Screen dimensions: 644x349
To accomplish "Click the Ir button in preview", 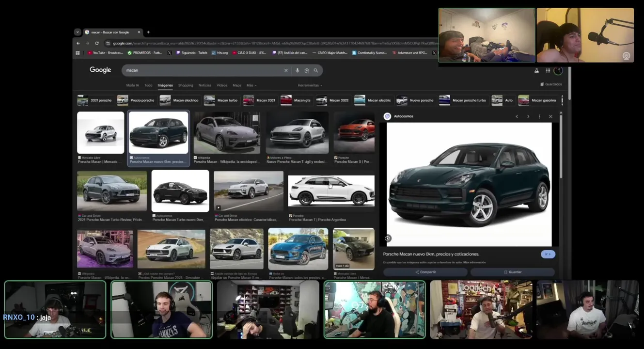I will point(548,254).
